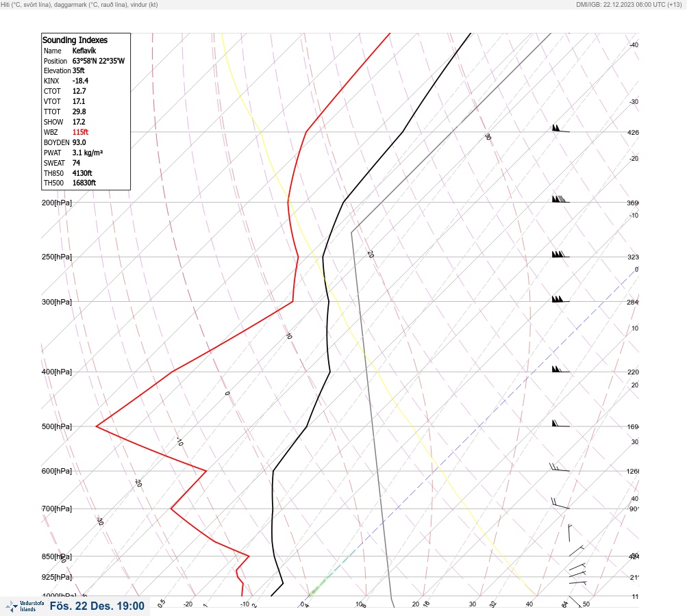Click the height label 220 on right edge
The image size is (687, 616).
pyautogui.click(x=633, y=372)
